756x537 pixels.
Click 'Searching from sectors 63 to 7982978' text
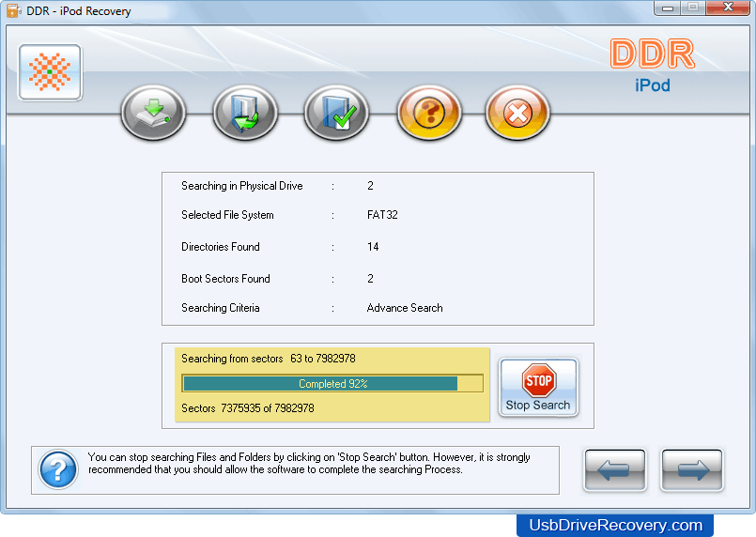(269, 359)
